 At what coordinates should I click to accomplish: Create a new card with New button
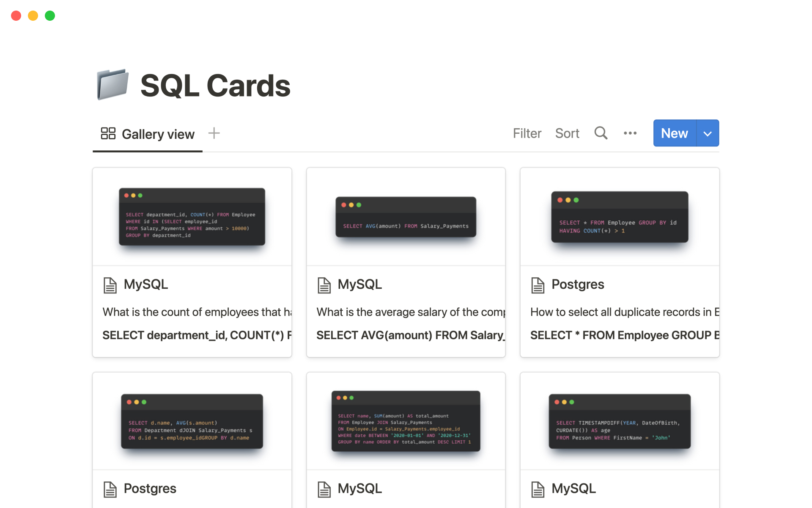click(674, 133)
